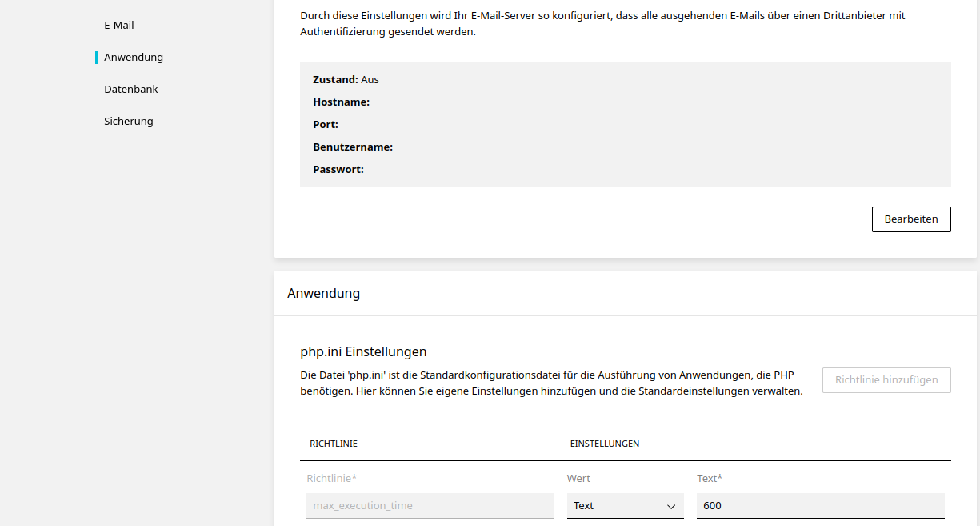Image resolution: width=980 pixels, height=526 pixels.
Task: Select Anwendung in the sidebar
Action: click(133, 57)
